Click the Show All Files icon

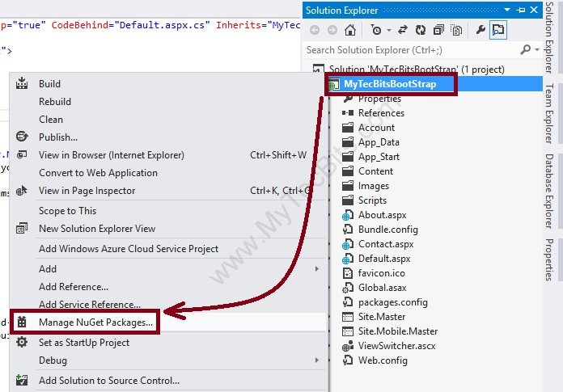click(x=456, y=30)
